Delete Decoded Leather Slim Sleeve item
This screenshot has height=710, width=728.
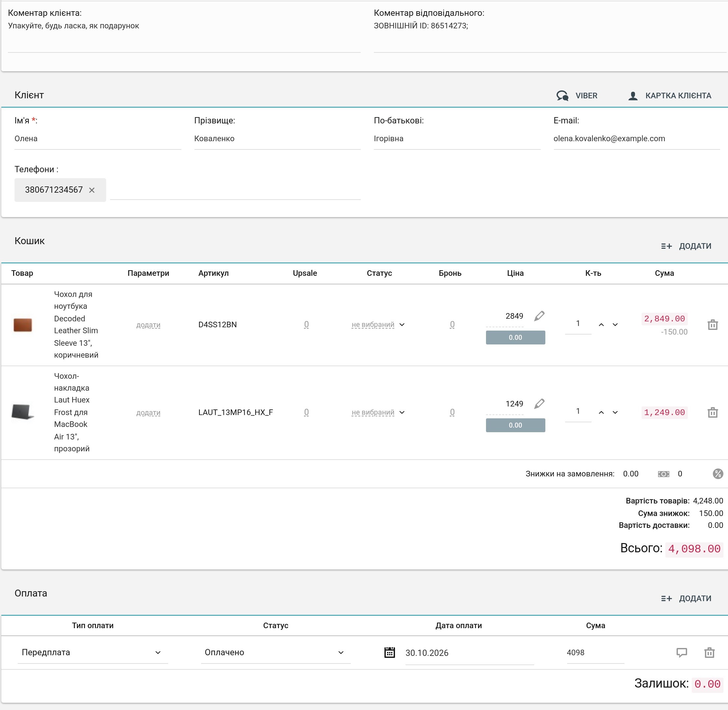point(713,325)
